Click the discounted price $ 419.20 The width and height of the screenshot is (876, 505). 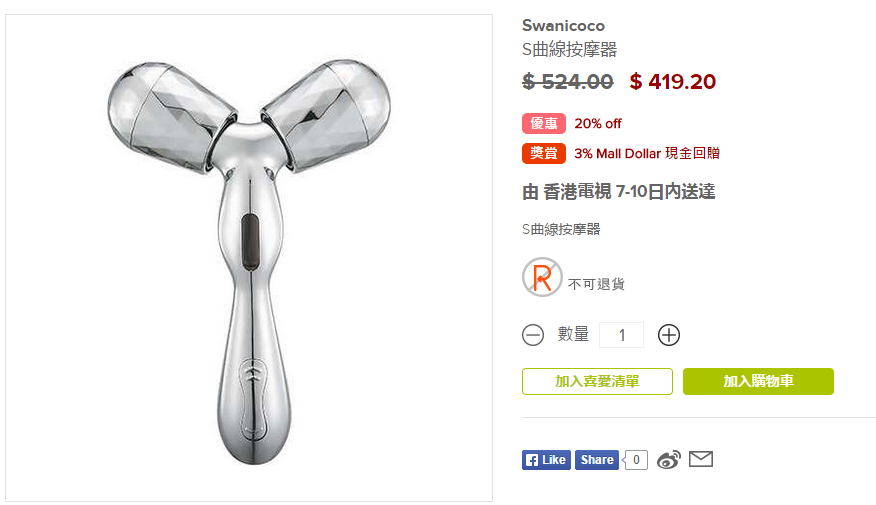(x=673, y=82)
